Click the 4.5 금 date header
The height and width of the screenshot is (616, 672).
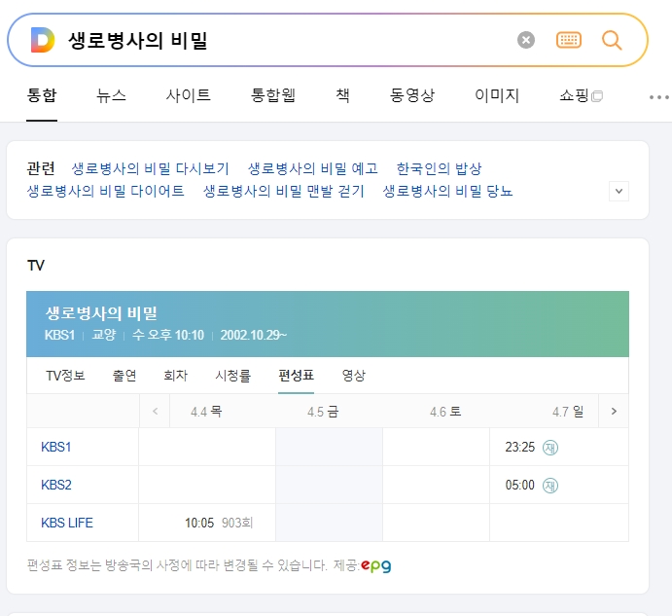(323, 412)
